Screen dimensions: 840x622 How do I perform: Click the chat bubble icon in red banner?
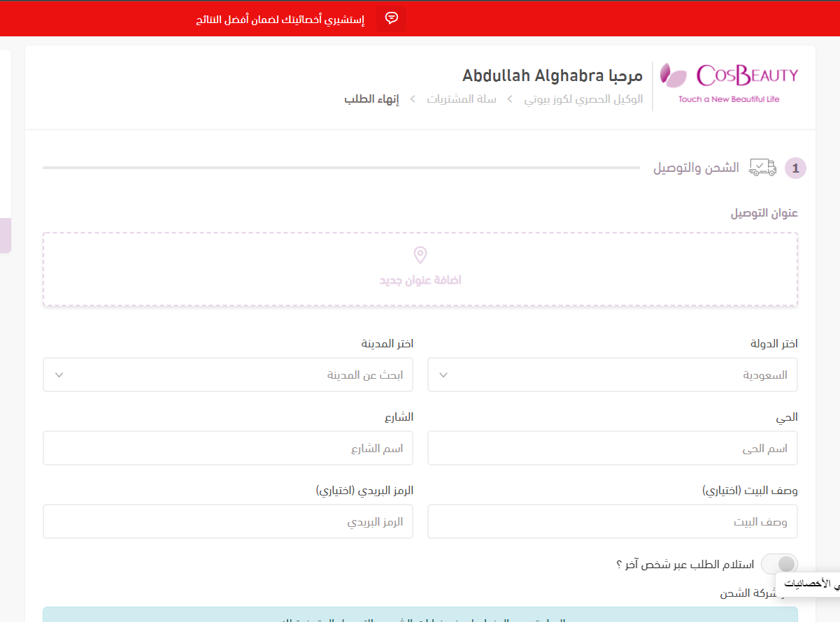point(392,18)
